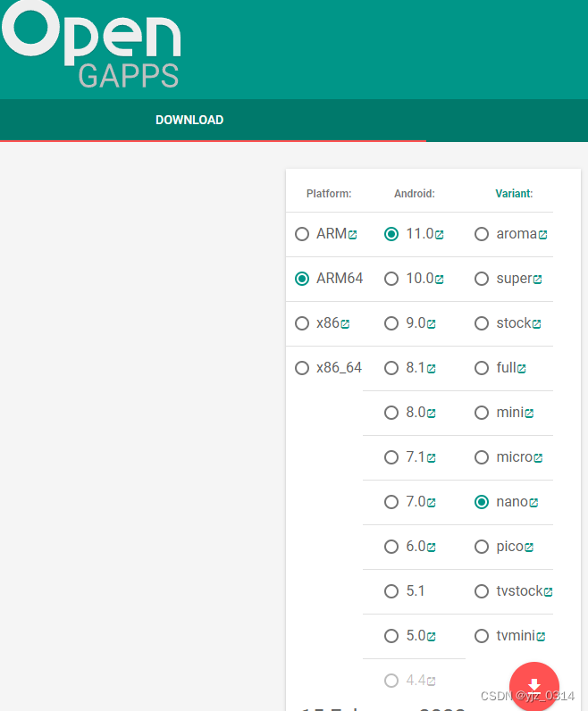Image resolution: width=588 pixels, height=711 pixels.
Task: Open the external link icon next to full
Action: point(522,369)
